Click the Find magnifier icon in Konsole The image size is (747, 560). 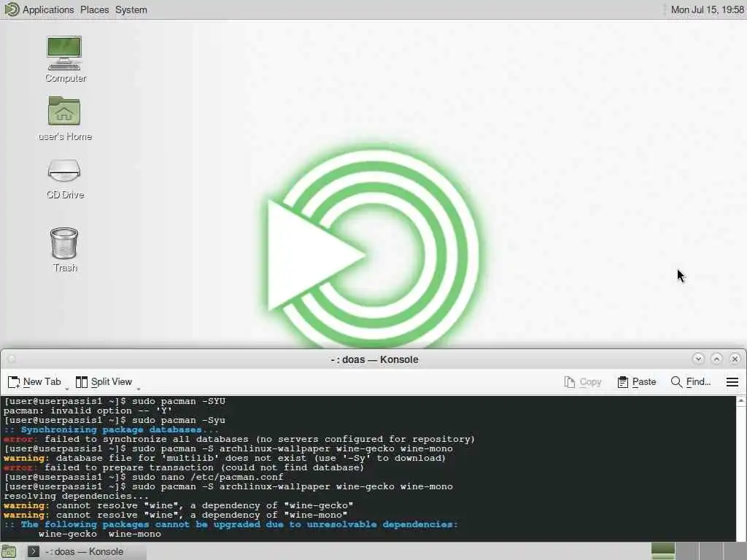coord(676,382)
